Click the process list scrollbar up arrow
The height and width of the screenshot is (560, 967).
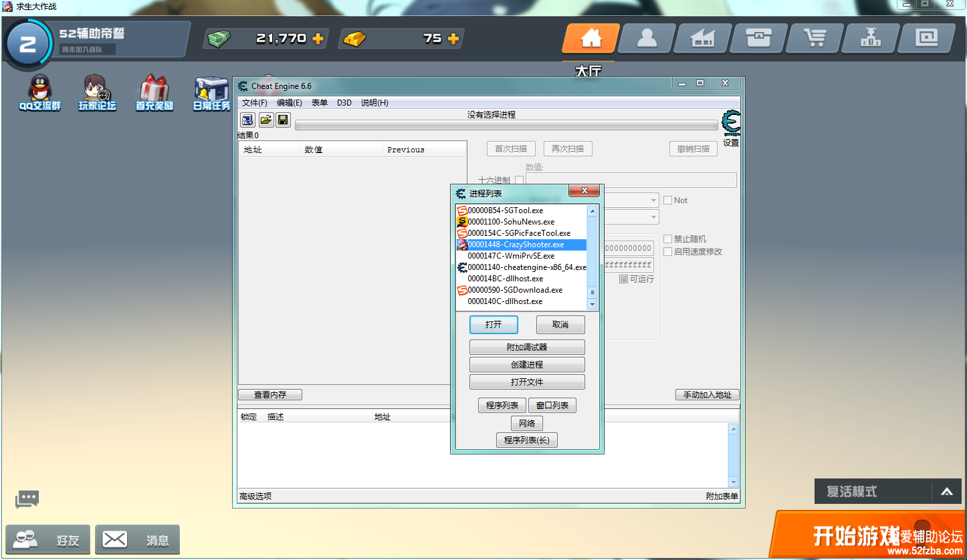(x=592, y=211)
